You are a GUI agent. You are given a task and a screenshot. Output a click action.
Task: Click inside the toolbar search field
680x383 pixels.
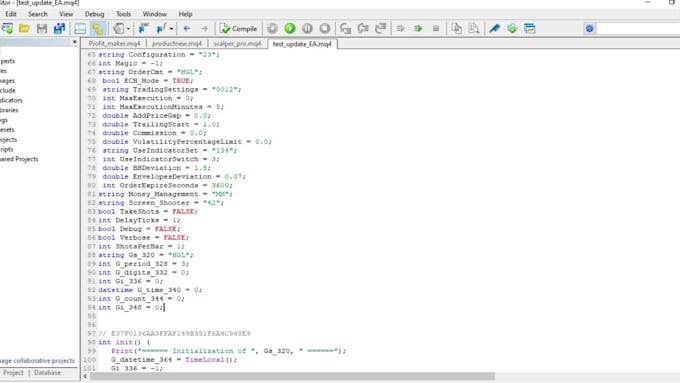pyautogui.click(x=638, y=29)
